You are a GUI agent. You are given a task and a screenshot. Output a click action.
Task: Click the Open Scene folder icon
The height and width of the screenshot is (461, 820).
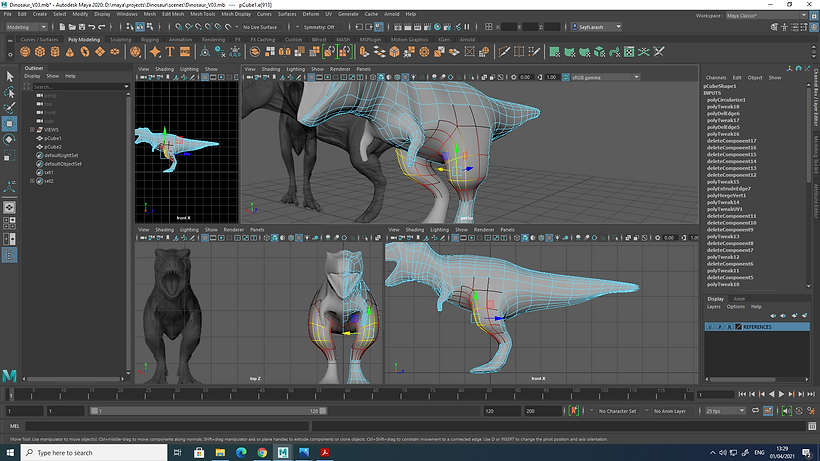(72, 27)
